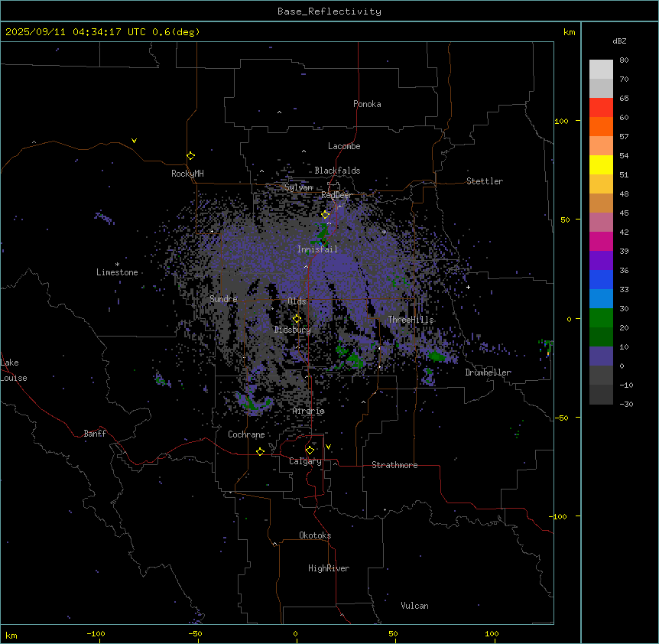Screen dimensions: 659x644
Task: Click the Base_Reflectivity title text
Action: tap(329, 11)
